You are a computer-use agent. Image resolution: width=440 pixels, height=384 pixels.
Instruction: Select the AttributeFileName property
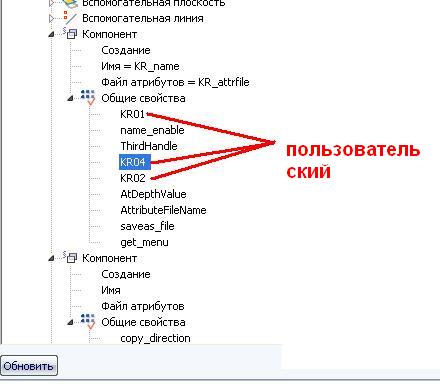(x=163, y=210)
